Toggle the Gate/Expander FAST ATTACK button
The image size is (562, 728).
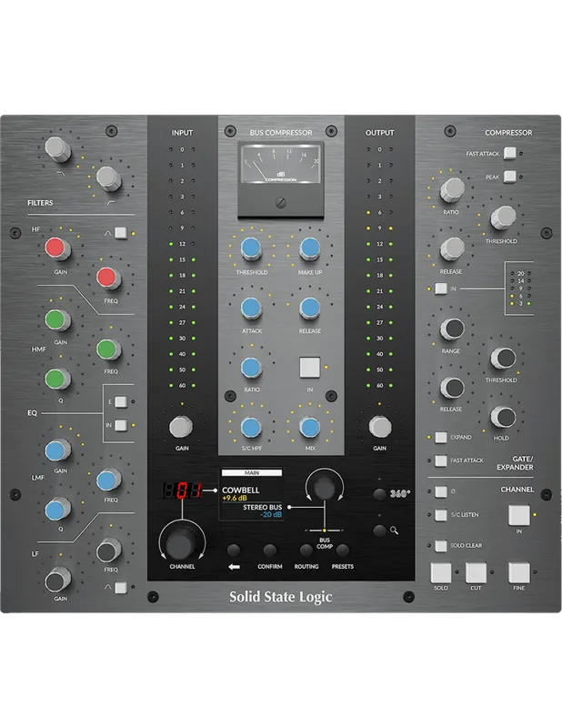441,460
